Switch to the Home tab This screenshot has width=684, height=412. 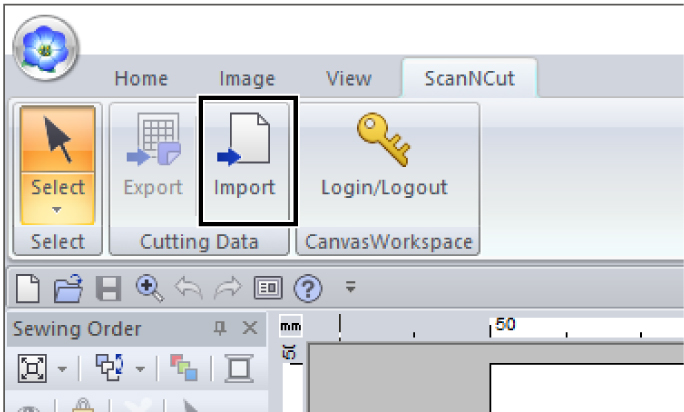[141, 79]
